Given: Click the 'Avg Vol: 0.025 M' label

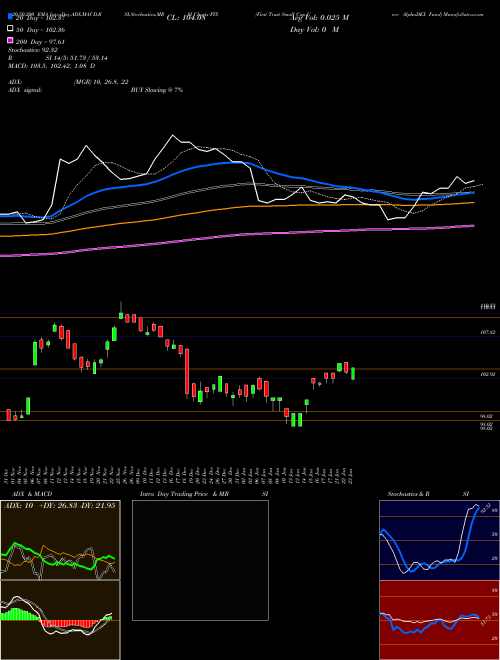Looking at the screenshot, I should point(319,18).
